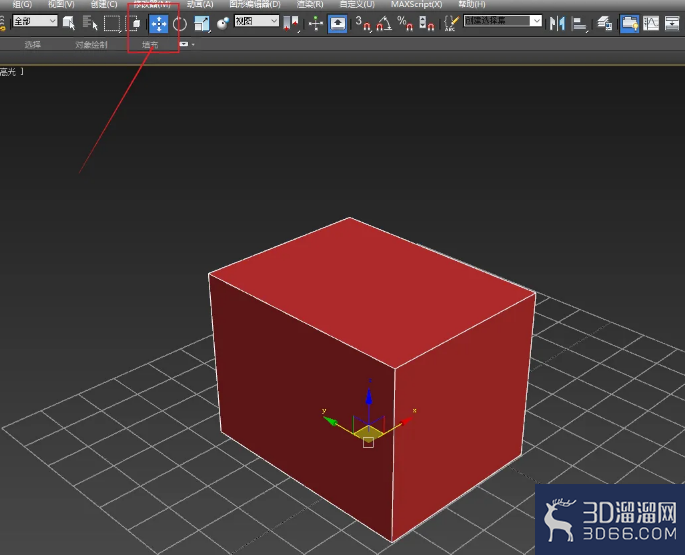Toggle the ribbon display button
The height and width of the screenshot is (555, 685).
pyautogui.click(x=629, y=23)
